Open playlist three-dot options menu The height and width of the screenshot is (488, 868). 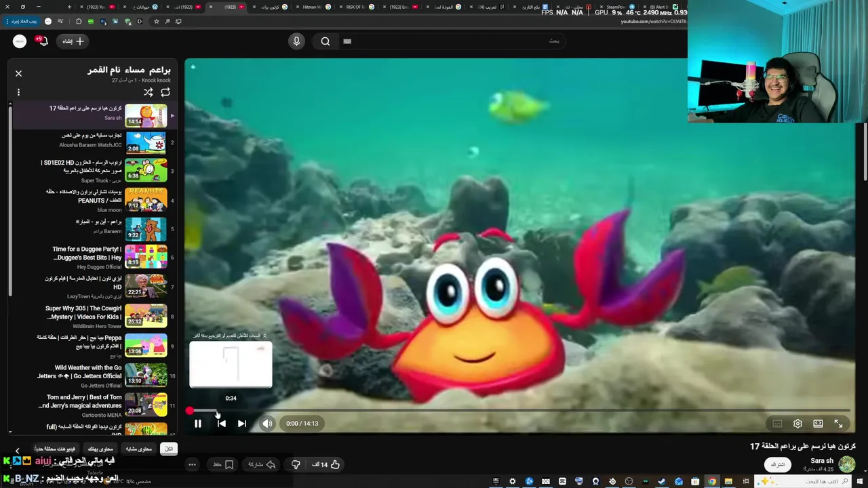(x=18, y=92)
